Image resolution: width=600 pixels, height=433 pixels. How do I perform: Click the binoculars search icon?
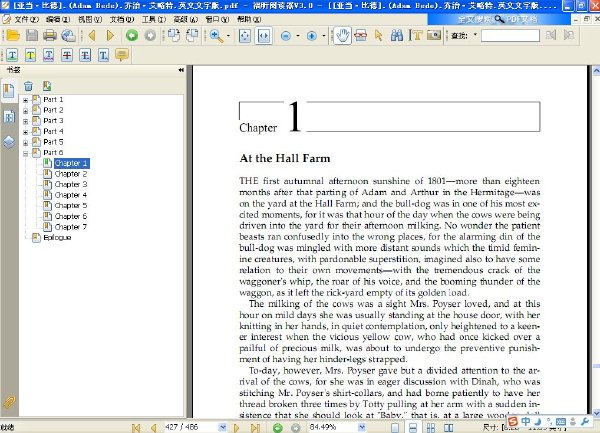(x=397, y=36)
